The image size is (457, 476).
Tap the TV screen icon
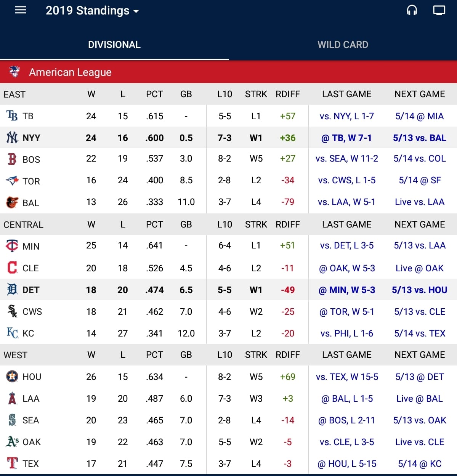[x=439, y=10]
